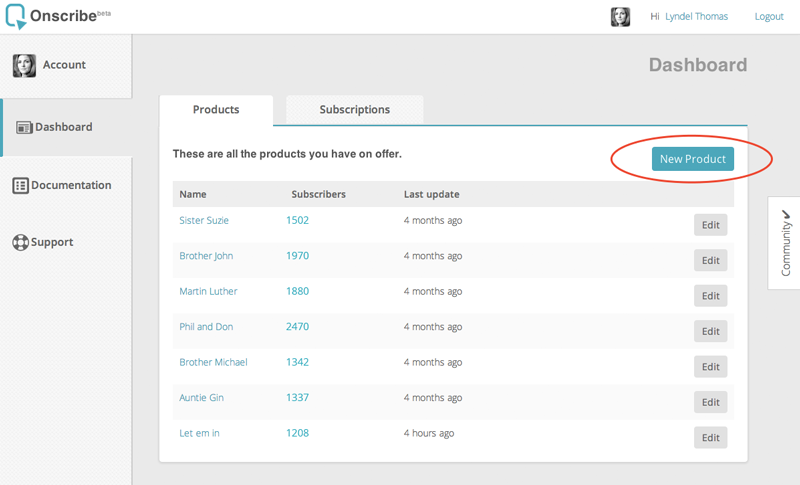The height and width of the screenshot is (485, 800).
Task: Expand the Community side panel
Action: pyautogui.click(x=784, y=243)
